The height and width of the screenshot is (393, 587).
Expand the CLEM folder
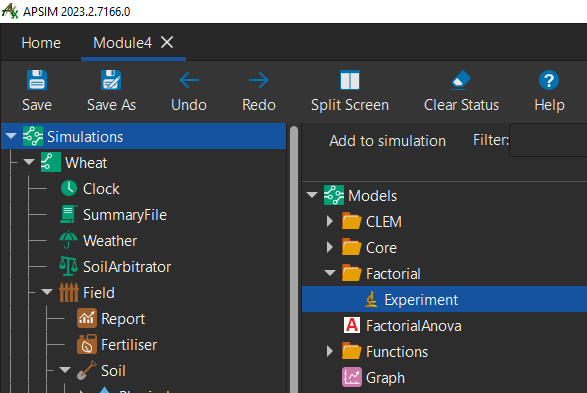pyautogui.click(x=330, y=221)
